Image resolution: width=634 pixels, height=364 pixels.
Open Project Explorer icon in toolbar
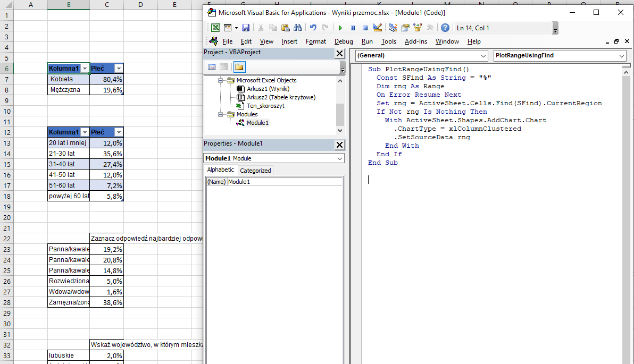pyautogui.click(x=393, y=28)
